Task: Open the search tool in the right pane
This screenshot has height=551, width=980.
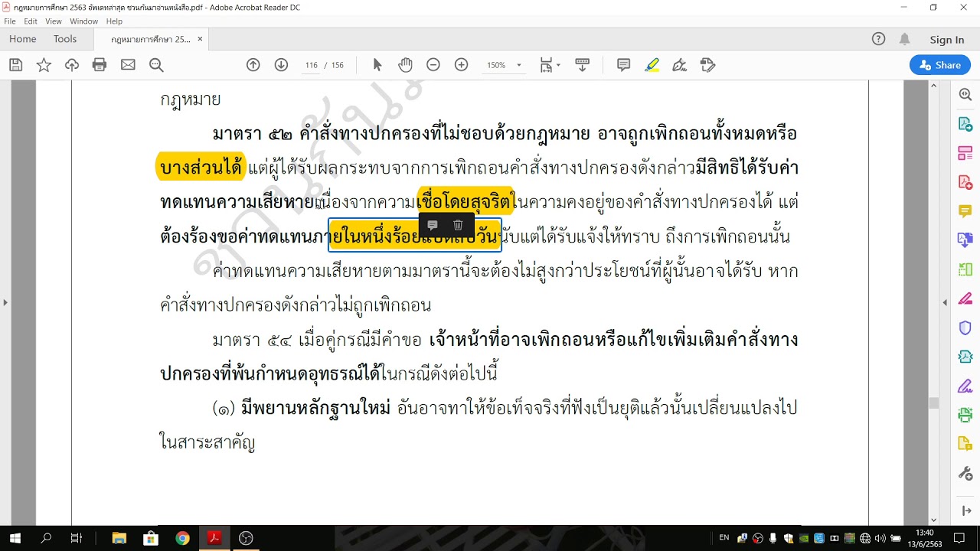Action: (x=965, y=95)
